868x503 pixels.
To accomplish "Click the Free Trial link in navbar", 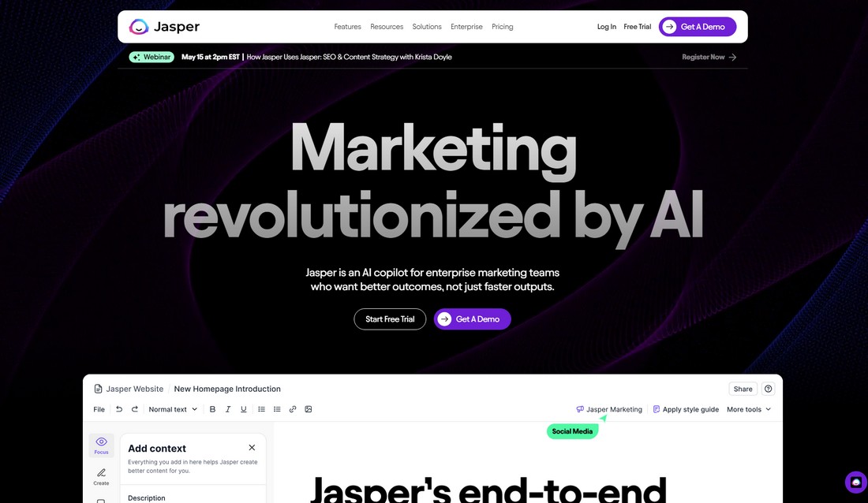I will [637, 27].
